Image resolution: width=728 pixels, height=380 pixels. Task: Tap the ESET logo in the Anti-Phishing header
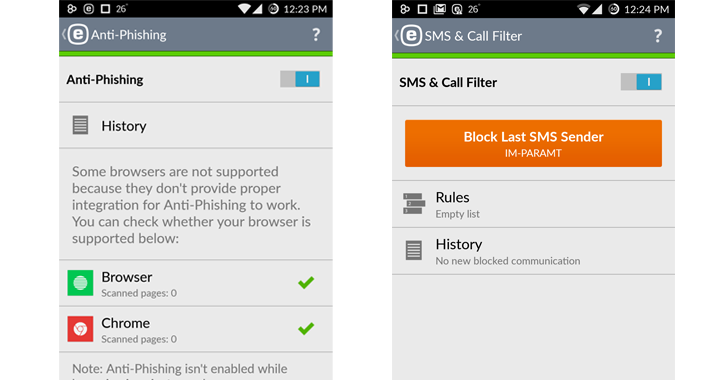point(78,35)
